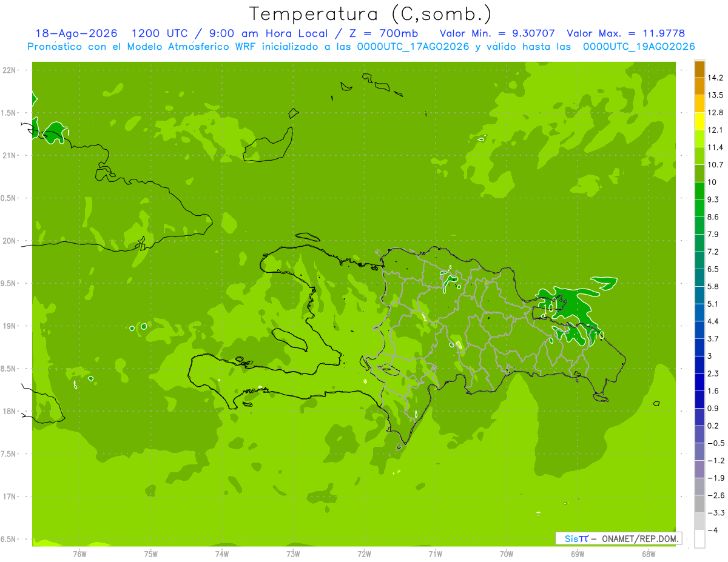Viewport: 728px width, 562px height.
Task: Click the lime swatch between 11.4 and 12.1
Action: [699, 139]
